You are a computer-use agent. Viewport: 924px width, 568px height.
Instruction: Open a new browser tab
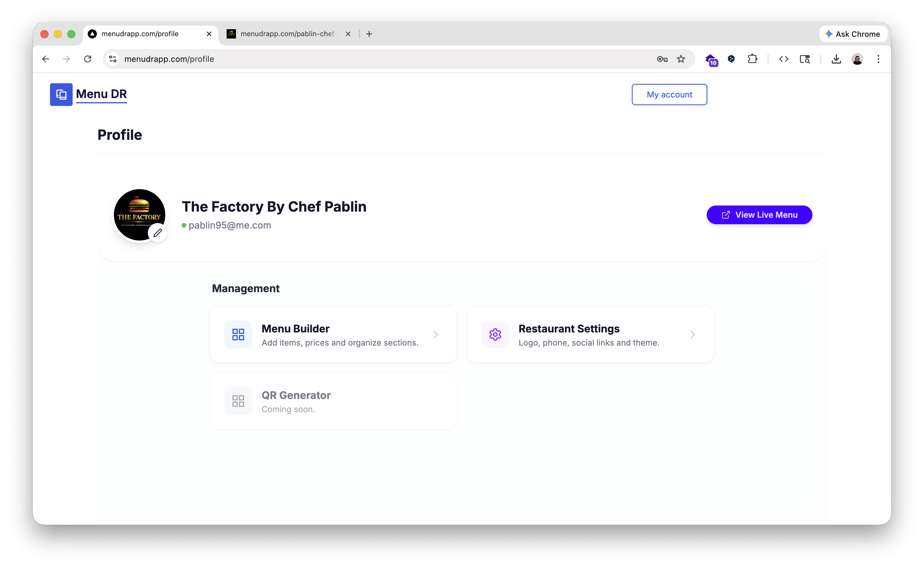pos(369,34)
